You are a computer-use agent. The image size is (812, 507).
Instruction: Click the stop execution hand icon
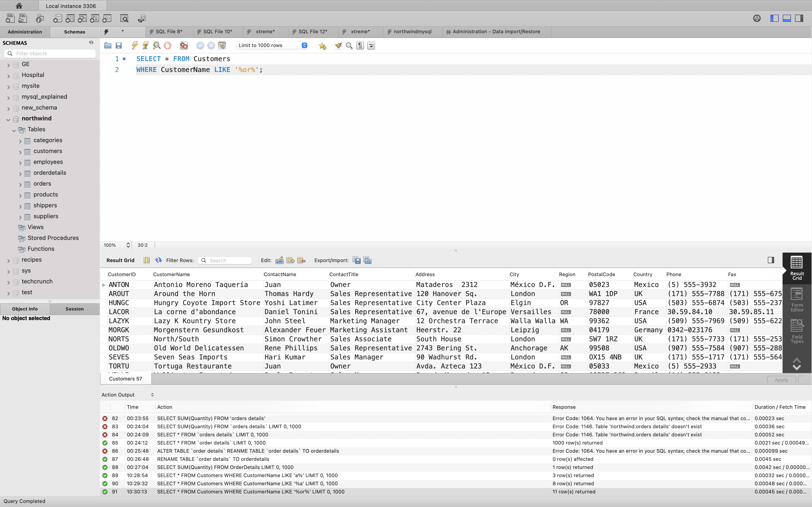168,45
